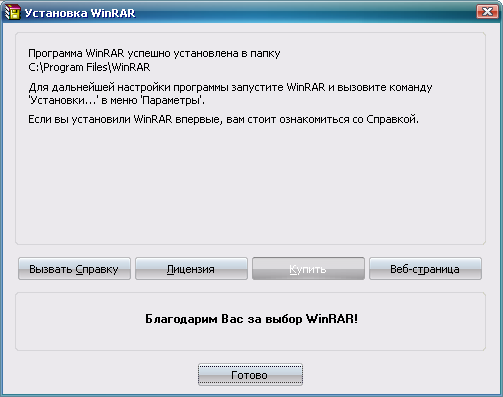Open the Лицензия button
The height and width of the screenshot is (397, 503).
[x=191, y=269]
